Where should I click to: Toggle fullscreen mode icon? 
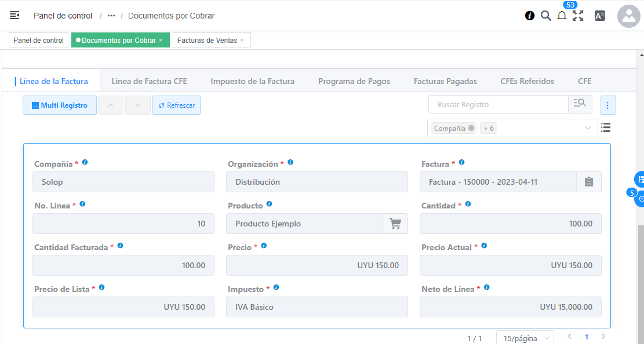click(x=578, y=16)
